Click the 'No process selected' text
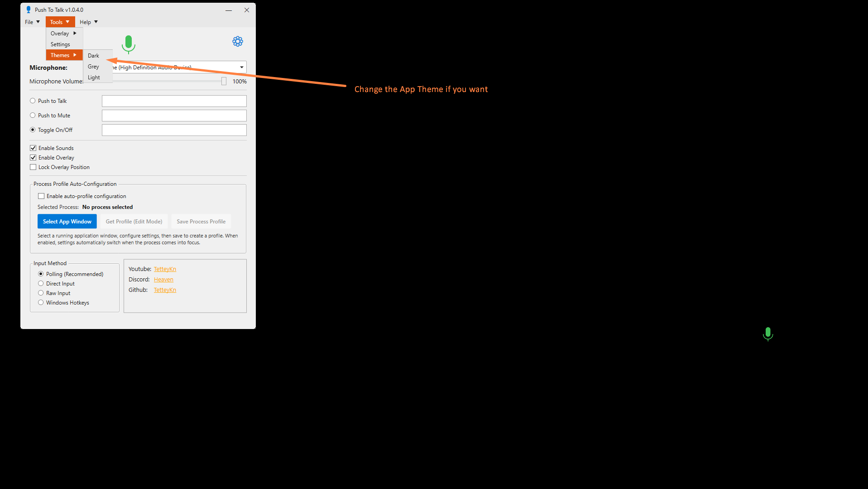 point(107,207)
